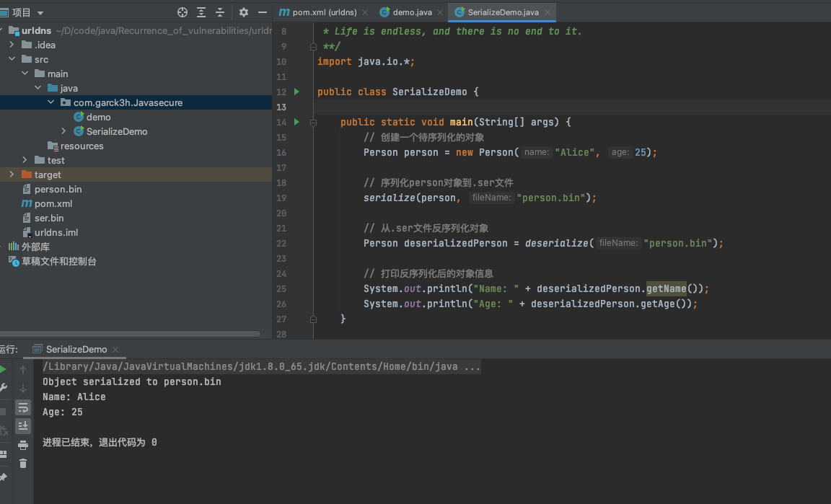Close the SerializeDemo run tab
The height and width of the screenshot is (504, 831).
point(115,349)
